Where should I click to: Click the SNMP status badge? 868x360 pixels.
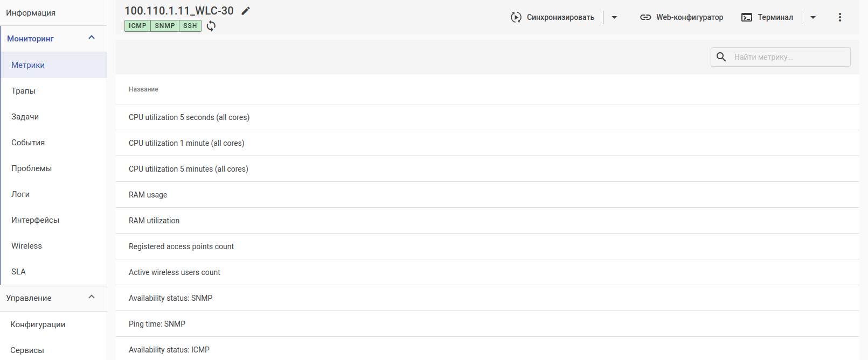tap(165, 26)
